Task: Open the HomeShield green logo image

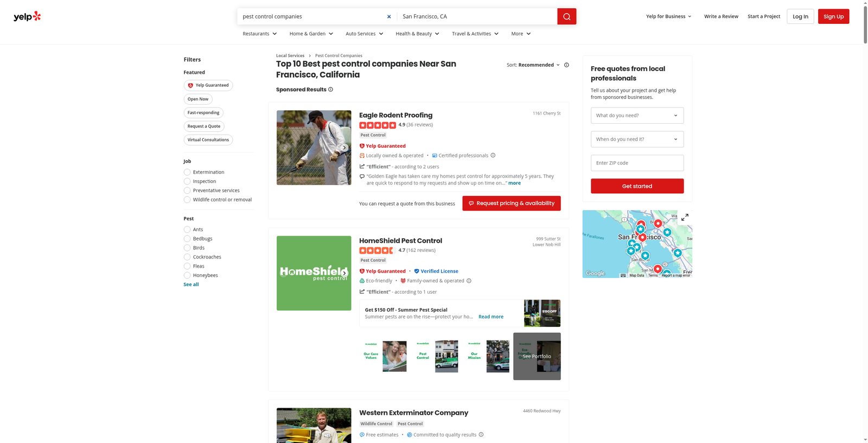Action: click(314, 273)
